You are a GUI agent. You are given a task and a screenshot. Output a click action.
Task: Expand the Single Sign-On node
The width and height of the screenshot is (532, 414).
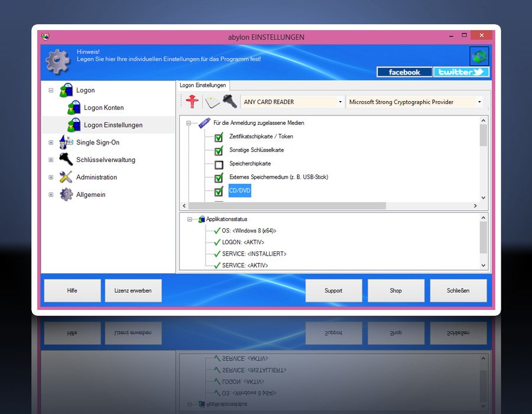(x=51, y=143)
